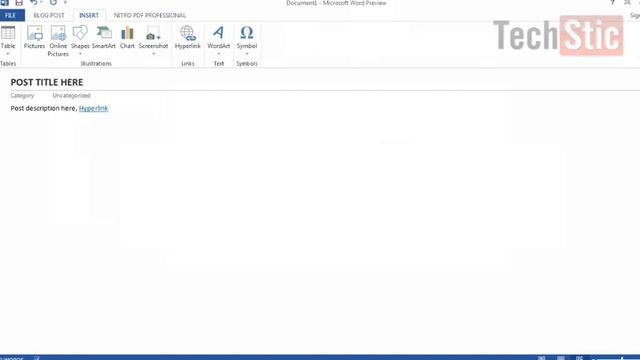640x360 pixels.
Task: Click the Links group label
Action: coord(188,64)
